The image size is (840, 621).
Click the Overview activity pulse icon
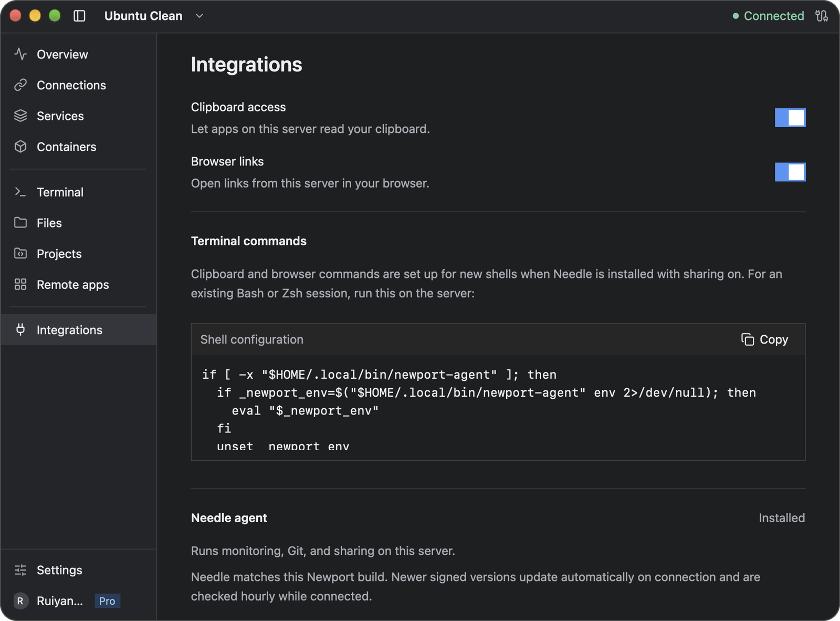click(x=20, y=54)
